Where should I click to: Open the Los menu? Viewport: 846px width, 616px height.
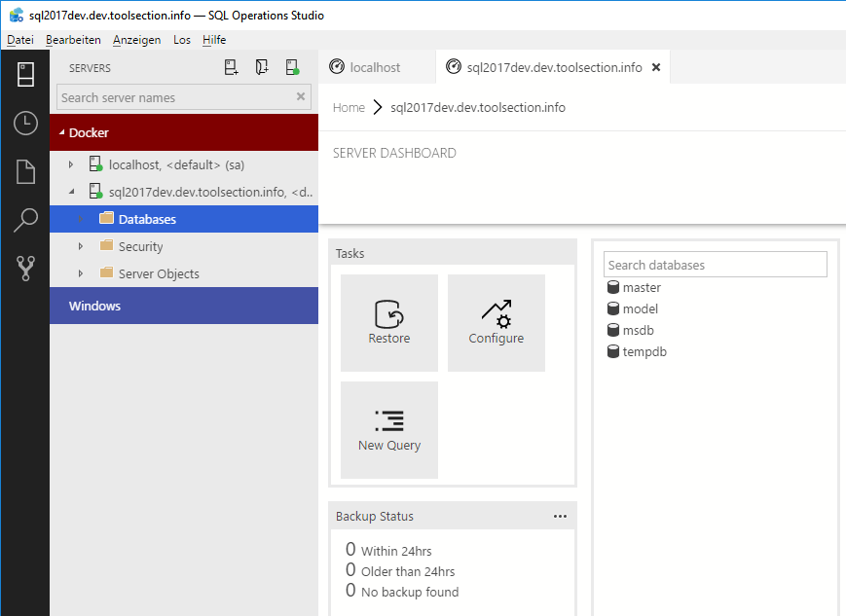182,40
